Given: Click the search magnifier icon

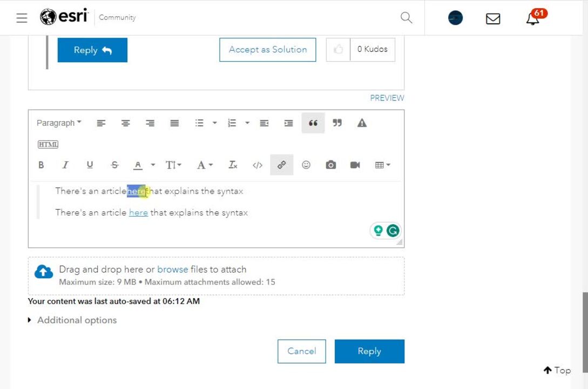Looking at the screenshot, I should pyautogui.click(x=406, y=18).
